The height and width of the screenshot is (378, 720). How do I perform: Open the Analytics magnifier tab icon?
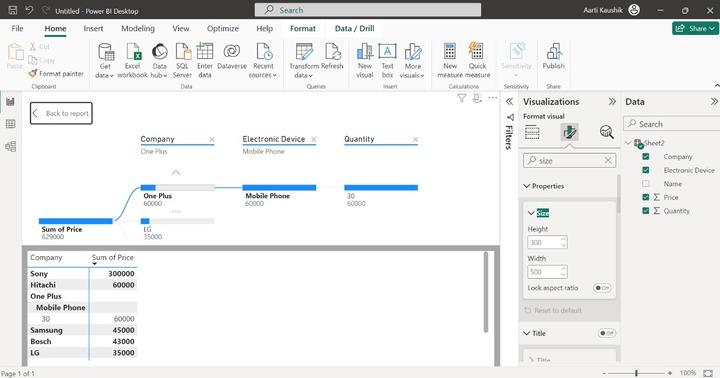tap(607, 132)
